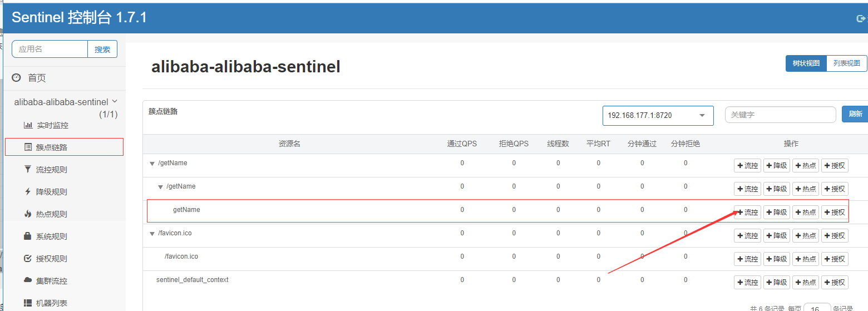This screenshot has width=868, height=311.
Task: Click the 刷新 refresh button
Action: (x=855, y=114)
